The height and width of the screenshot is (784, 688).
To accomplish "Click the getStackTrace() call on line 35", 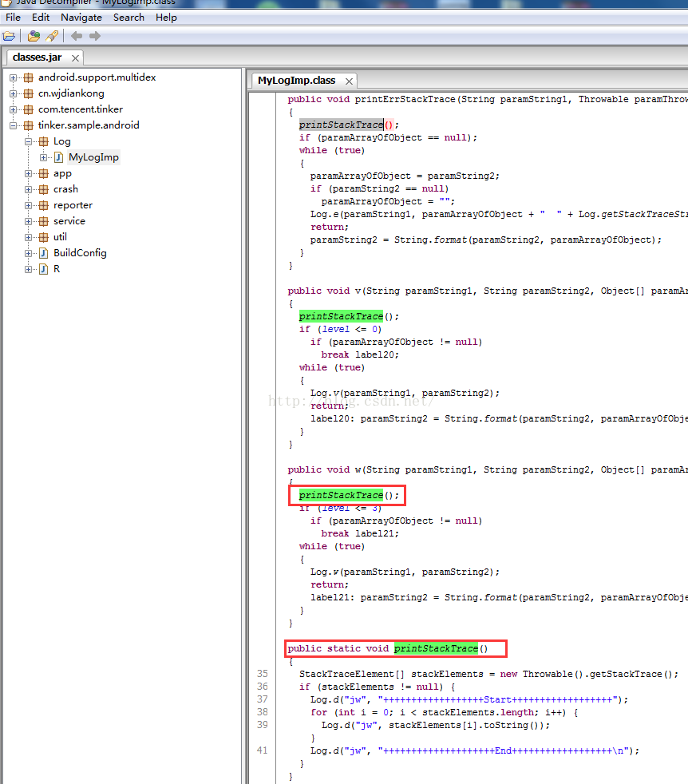I will point(631,674).
